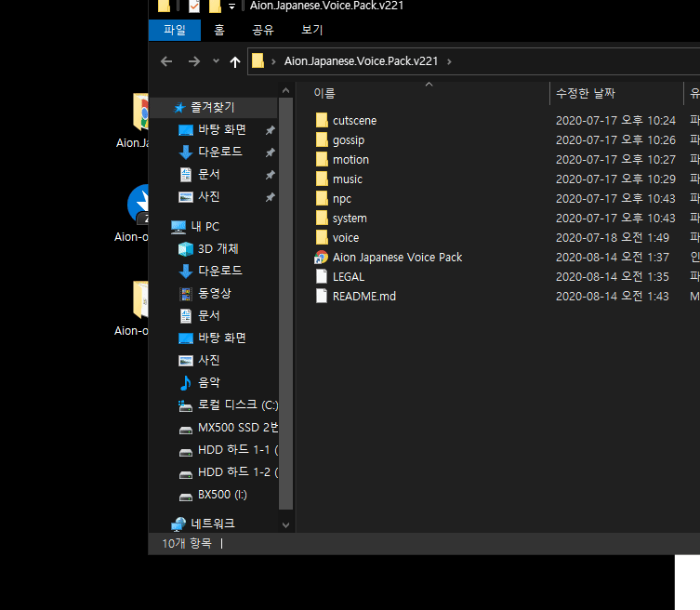Open pinned 문서 under 즐겨찾기

(x=209, y=174)
